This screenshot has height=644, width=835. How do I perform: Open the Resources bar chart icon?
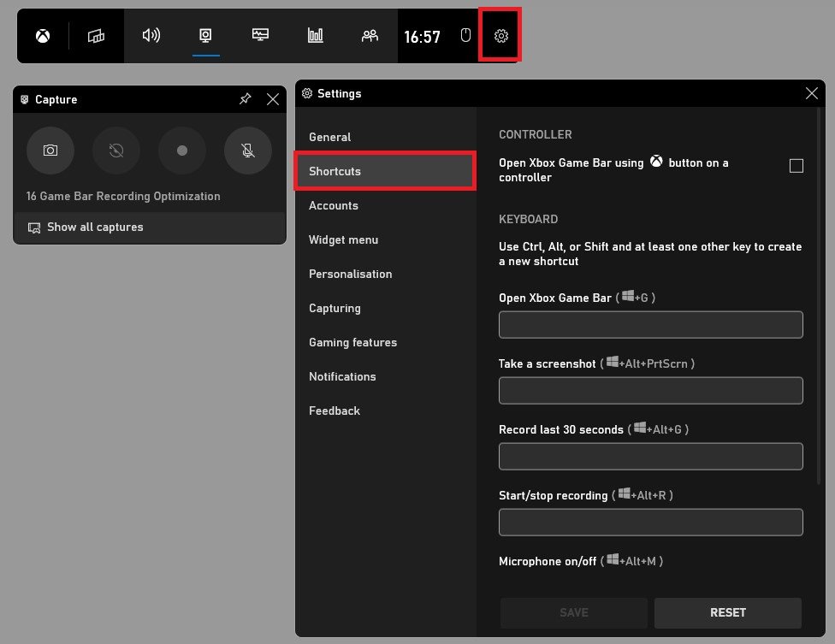click(x=316, y=36)
